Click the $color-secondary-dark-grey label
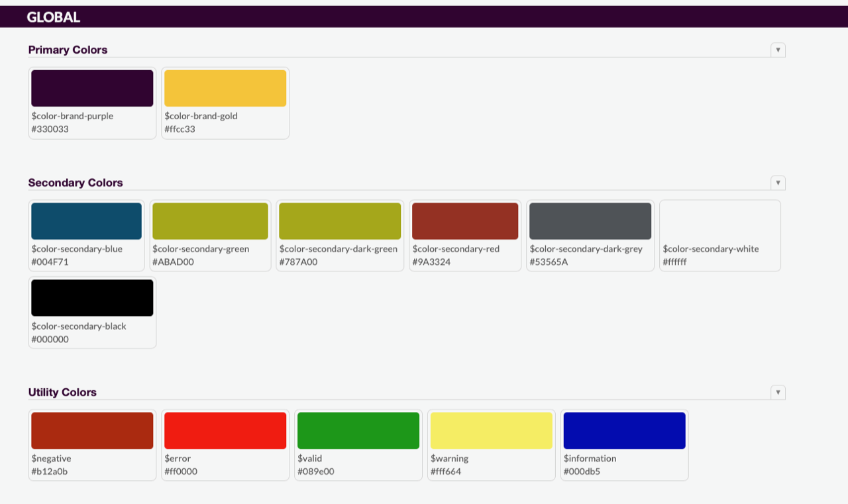The width and height of the screenshot is (848, 504). [x=586, y=249]
